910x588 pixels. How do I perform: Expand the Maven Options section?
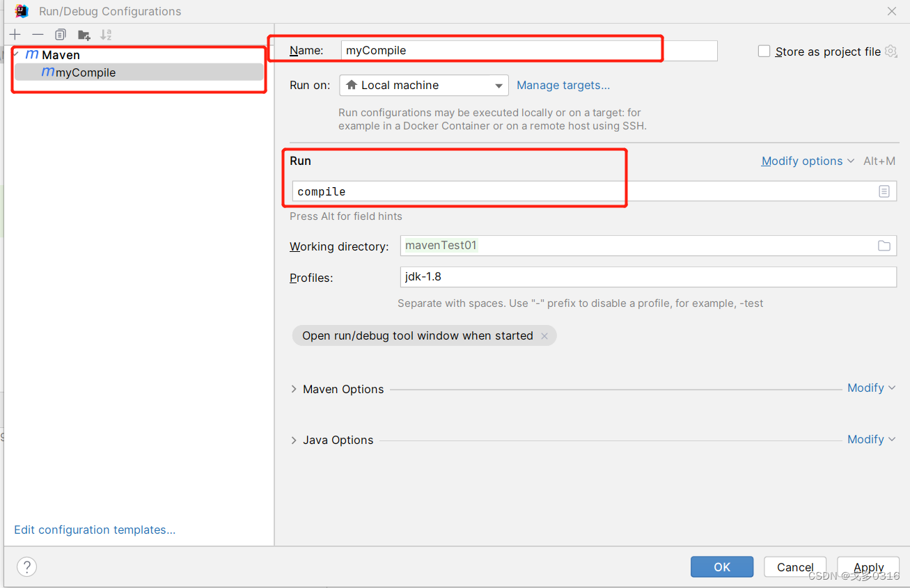click(x=294, y=389)
